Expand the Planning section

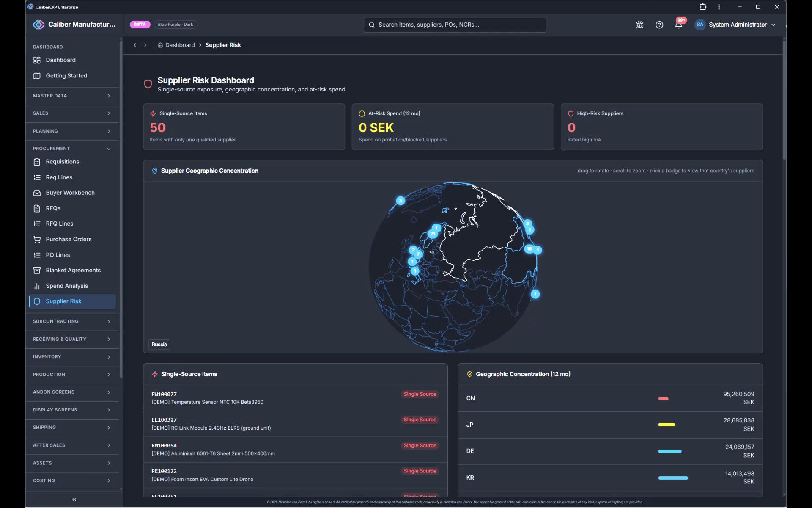pos(72,131)
